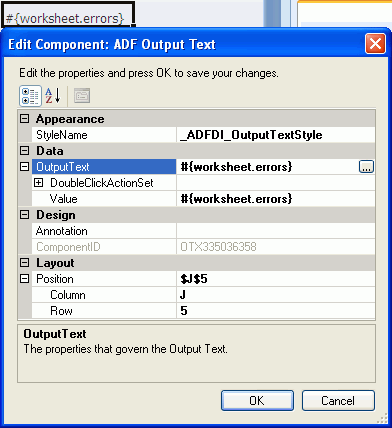This screenshot has width=392, height=428.
Task: Click the dialog title bar text
Action: coord(112,44)
